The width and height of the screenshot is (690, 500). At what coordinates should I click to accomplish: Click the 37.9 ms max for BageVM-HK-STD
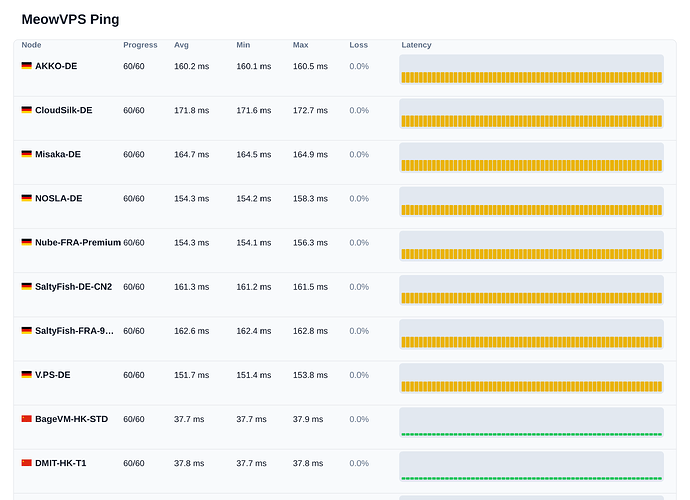(308, 419)
